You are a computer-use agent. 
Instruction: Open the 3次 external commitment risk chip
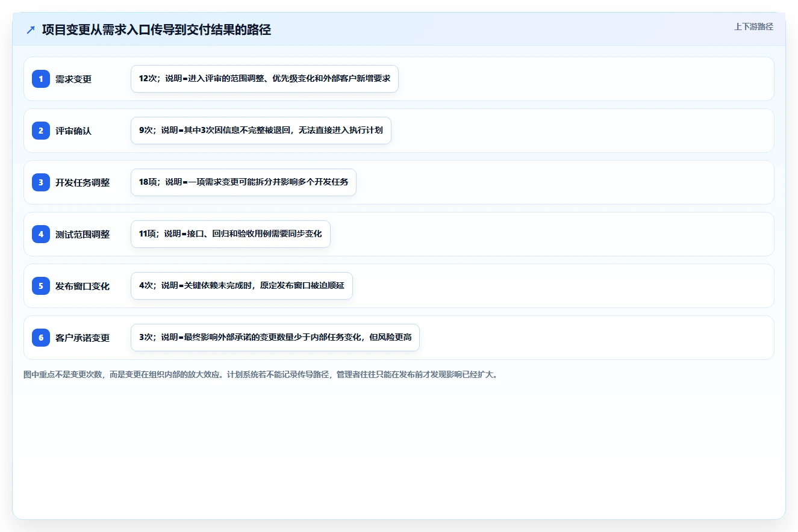(x=275, y=338)
